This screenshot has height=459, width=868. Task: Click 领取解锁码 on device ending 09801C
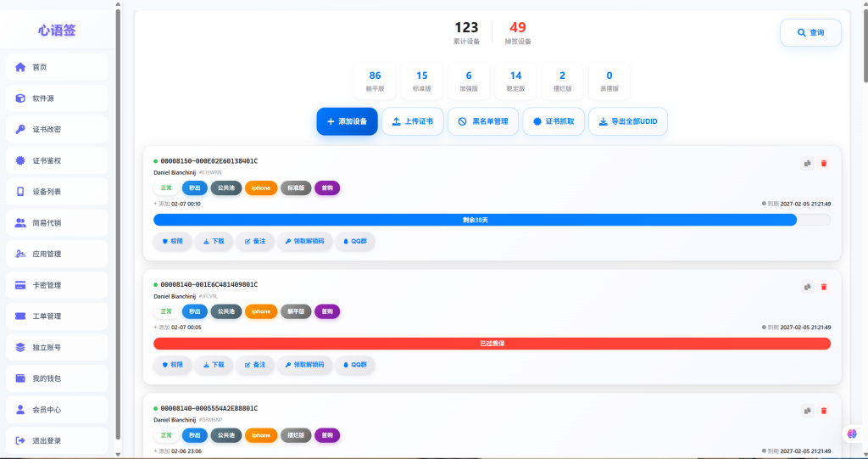point(304,365)
